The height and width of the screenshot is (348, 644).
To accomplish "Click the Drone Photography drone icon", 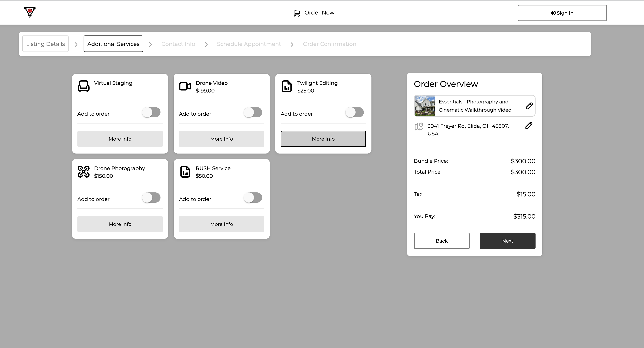I will (x=84, y=171).
